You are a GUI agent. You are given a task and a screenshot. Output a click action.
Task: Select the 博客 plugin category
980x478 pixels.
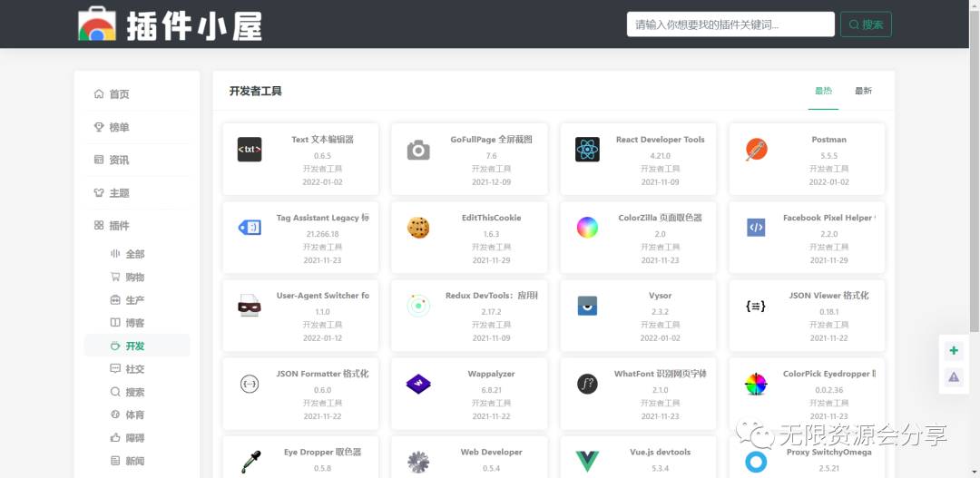(137, 323)
